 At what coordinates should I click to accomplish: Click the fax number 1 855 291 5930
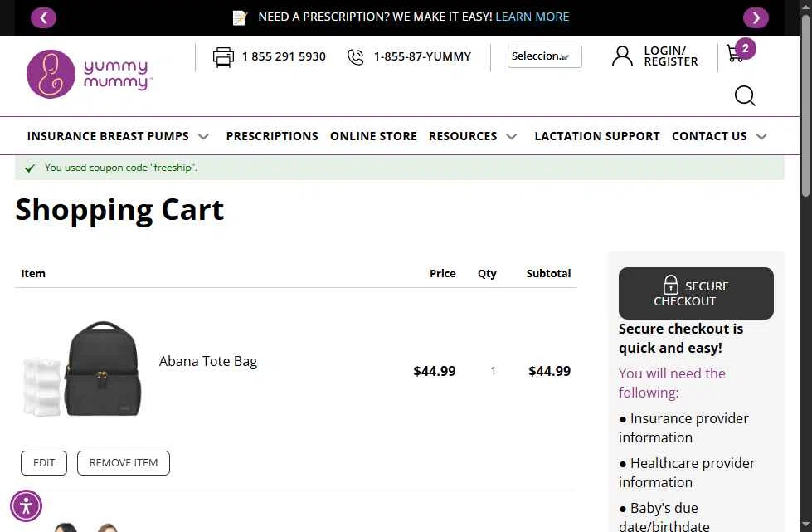pos(284,56)
